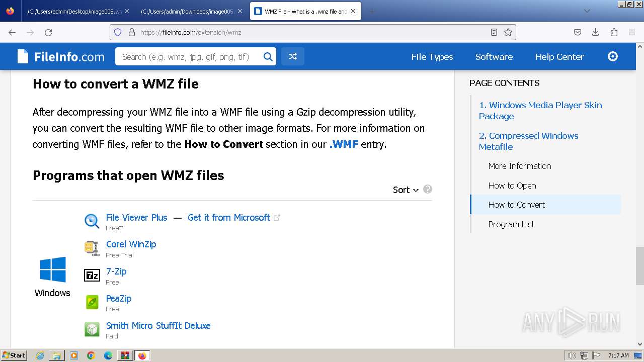The image size is (644, 362).
Task: Open the Firefox hamburger menu
Action: coord(632,32)
